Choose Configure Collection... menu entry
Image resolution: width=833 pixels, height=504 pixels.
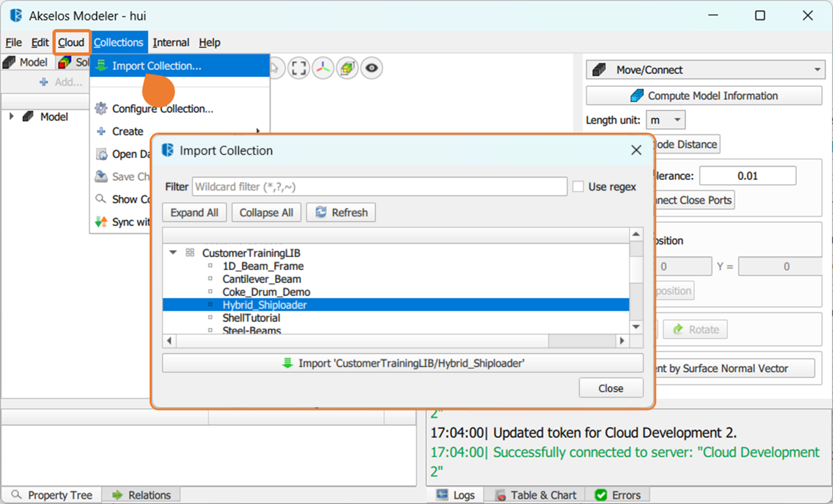pos(180,108)
